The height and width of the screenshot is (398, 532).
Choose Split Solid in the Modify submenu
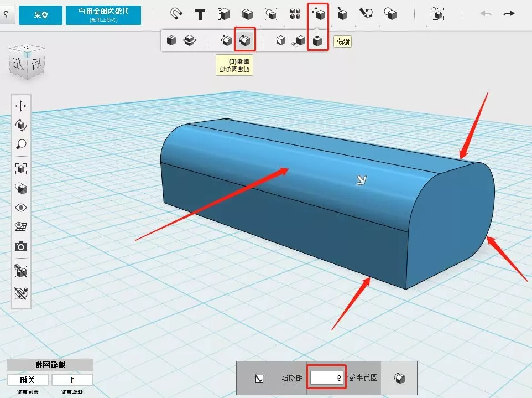pyautogui.click(x=190, y=41)
